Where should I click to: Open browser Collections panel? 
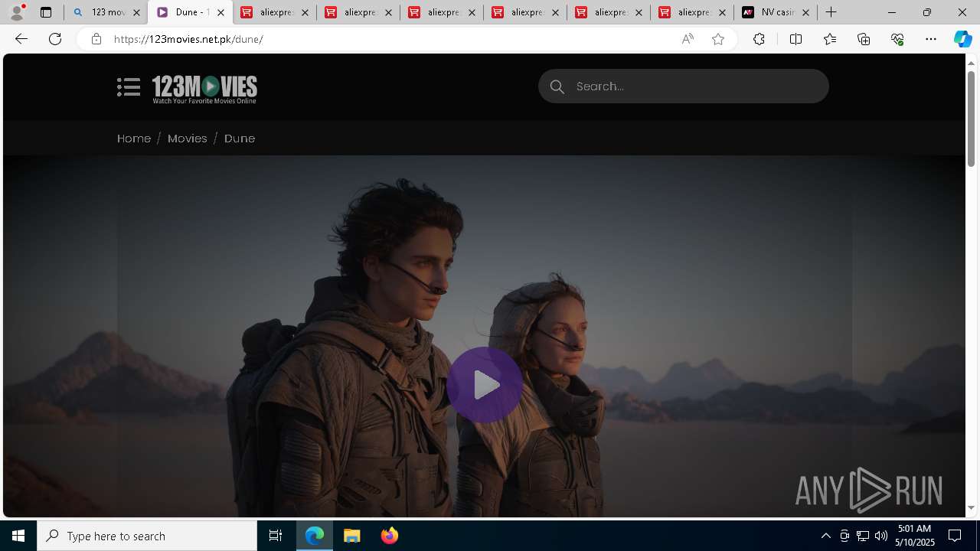click(x=864, y=39)
